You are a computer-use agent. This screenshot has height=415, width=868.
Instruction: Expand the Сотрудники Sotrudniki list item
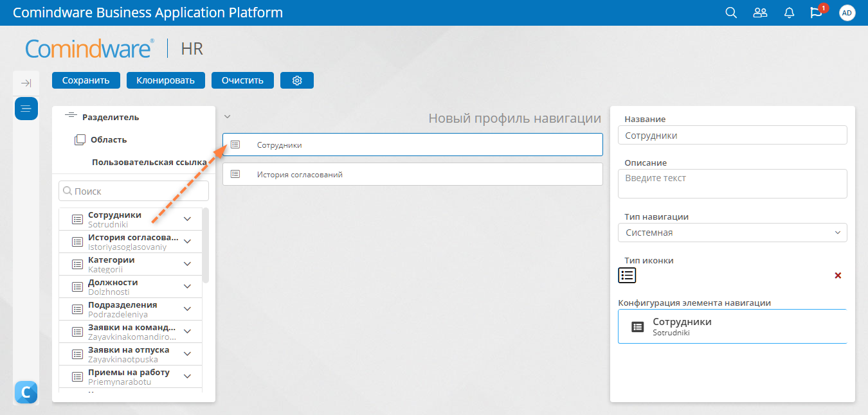coord(188,219)
